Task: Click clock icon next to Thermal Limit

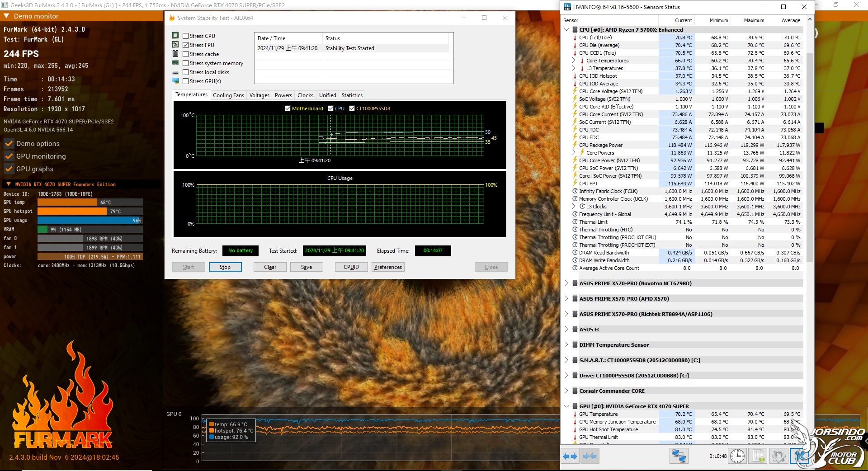Action: [575, 222]
